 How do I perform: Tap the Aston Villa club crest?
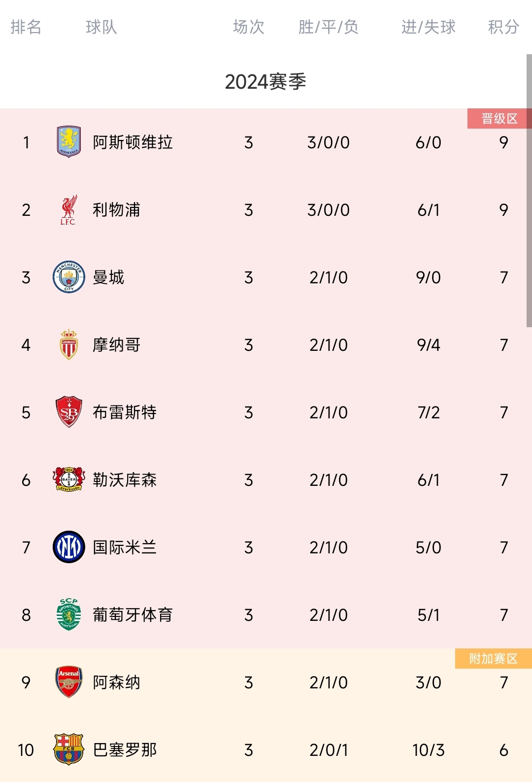pos(69,141)
